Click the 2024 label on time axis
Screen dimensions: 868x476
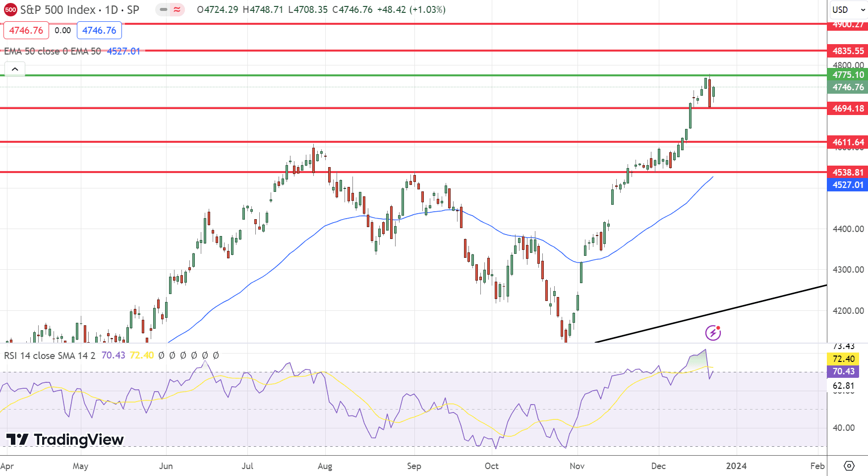[736, 466]
